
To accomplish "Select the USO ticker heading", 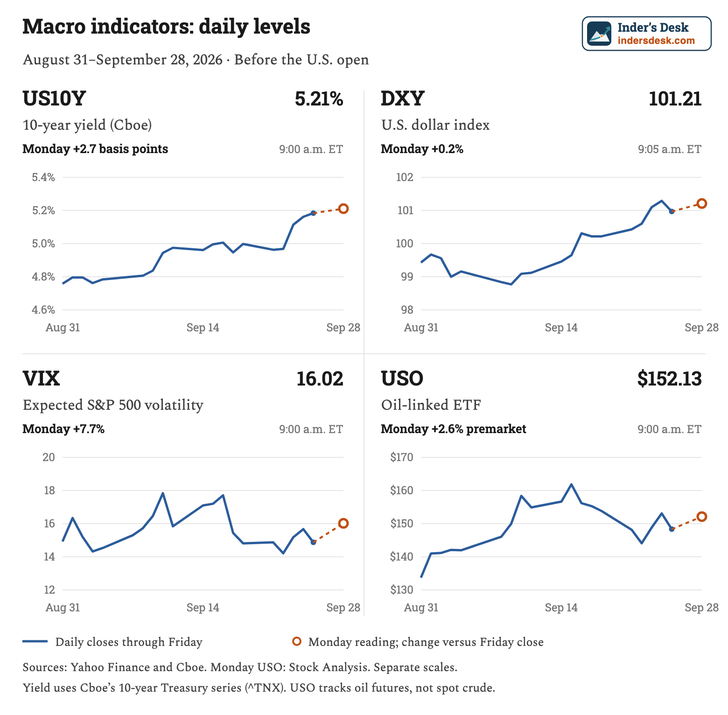I will point(402,379).
